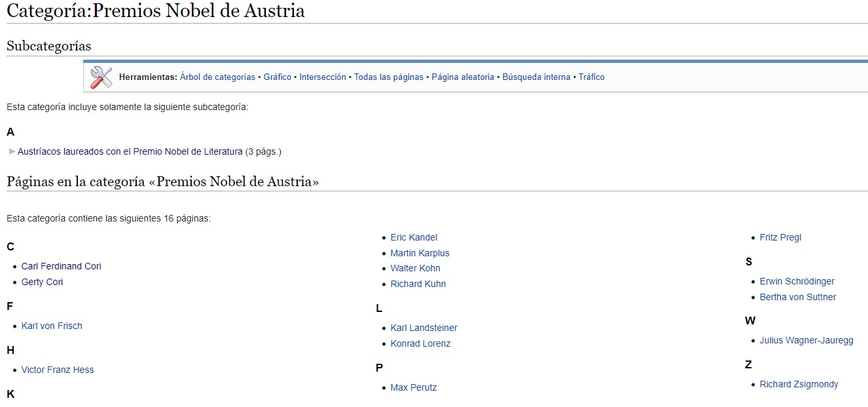Open the Carl Ferdinand Cori article
The width and height of the screenshot is (868, 407).
[x=61, y=266]
